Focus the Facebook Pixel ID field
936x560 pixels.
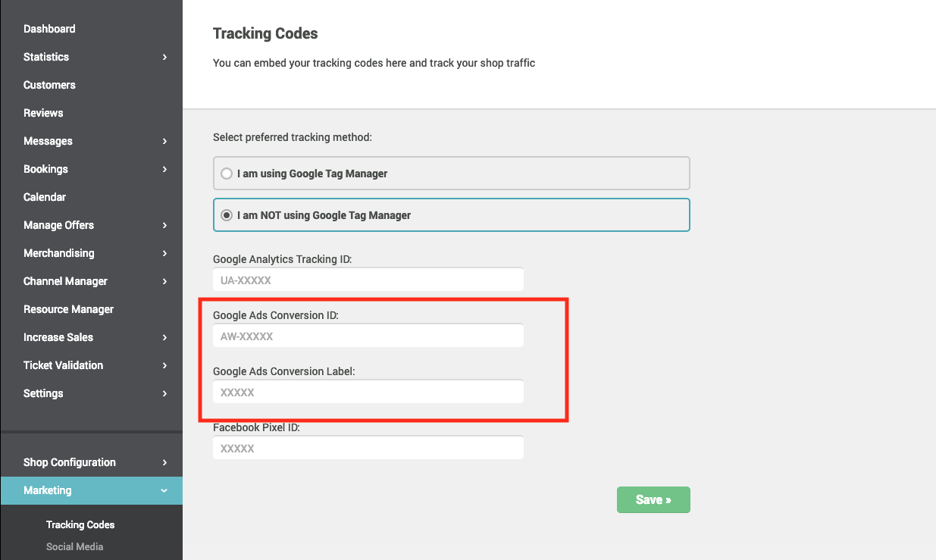[x=368, y=448]
